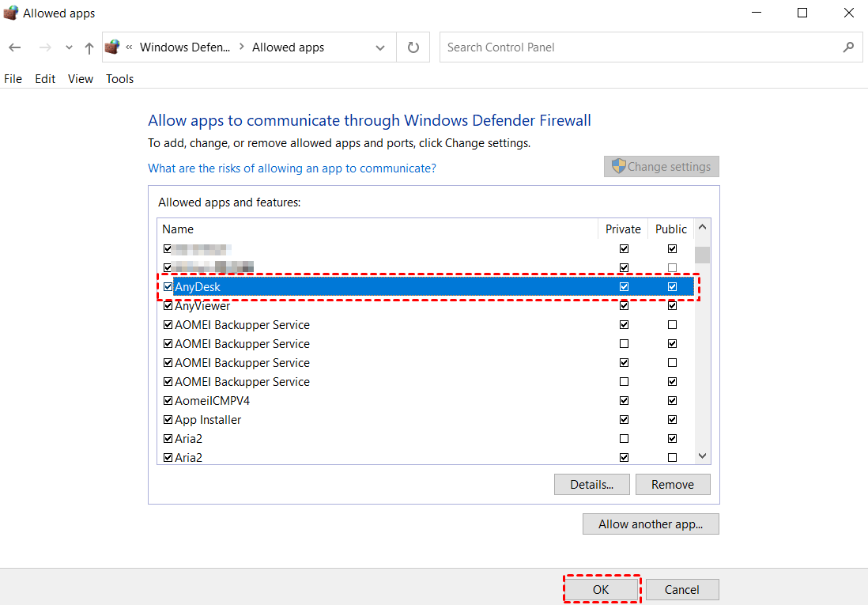Refresh the Allowed apps page

click(x=413, y=47)
